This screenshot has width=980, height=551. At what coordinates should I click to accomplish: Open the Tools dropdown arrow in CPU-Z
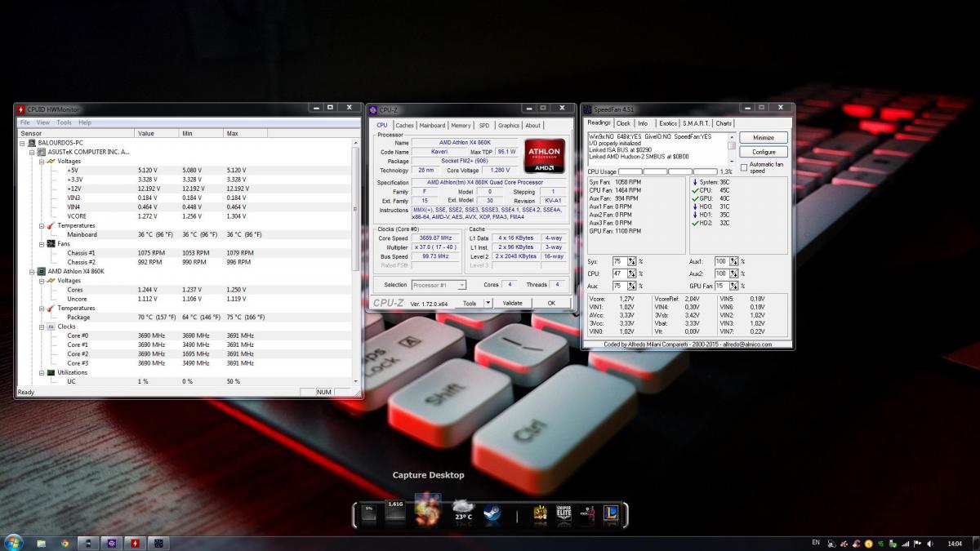pos(488,303)
